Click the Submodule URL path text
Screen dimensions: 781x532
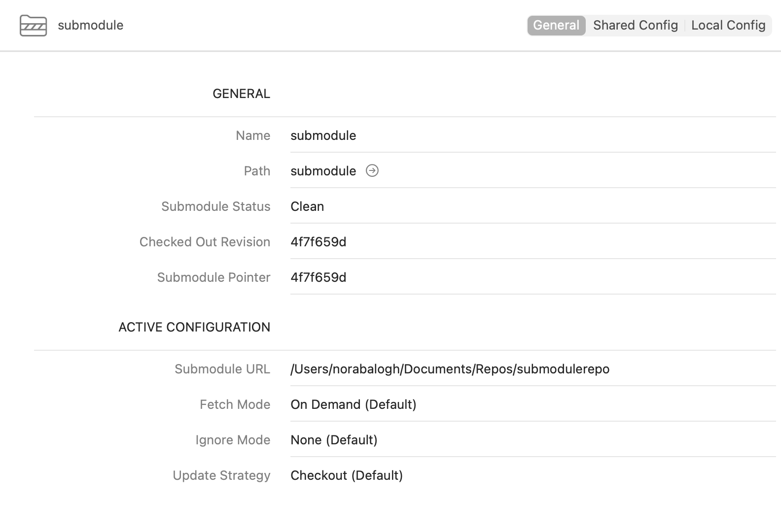pos(450,369)
